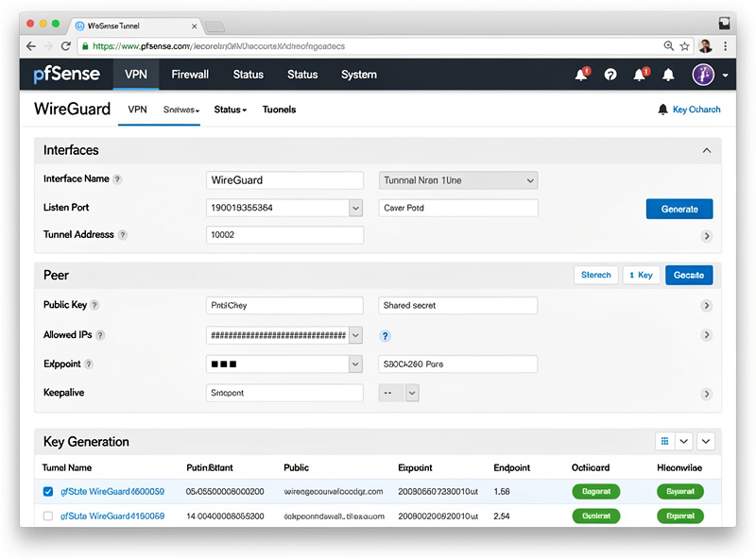Click the Tunnel Address input field
The height and width of the screenshot is (559, 756).
coord(284,235)
